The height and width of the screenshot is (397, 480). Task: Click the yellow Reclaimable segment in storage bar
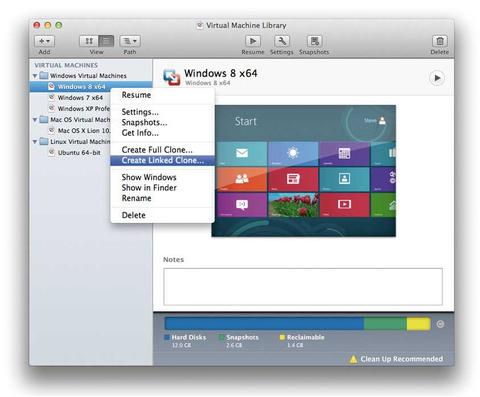point(418,324)
